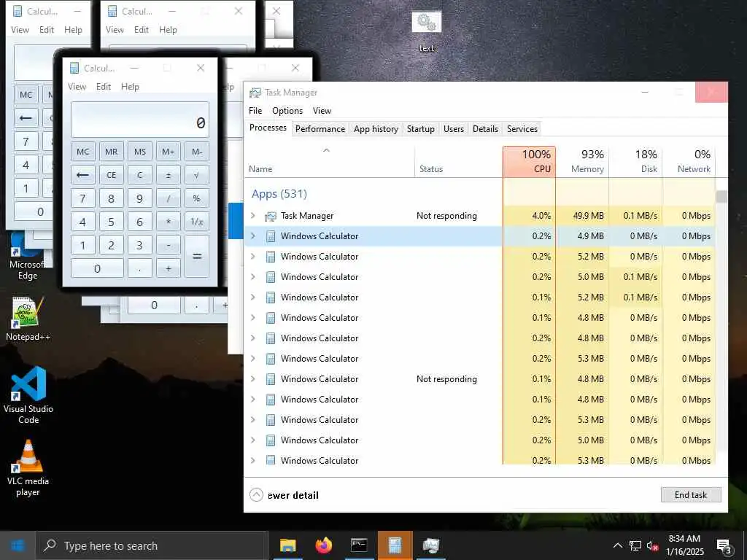Click the Task Manager process row icon

[270, 216]
